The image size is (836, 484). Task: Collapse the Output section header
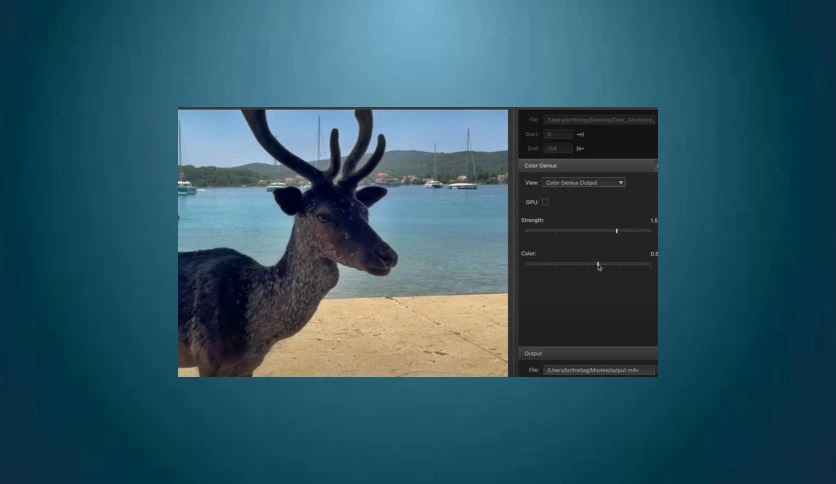click(x=588, y=353)
